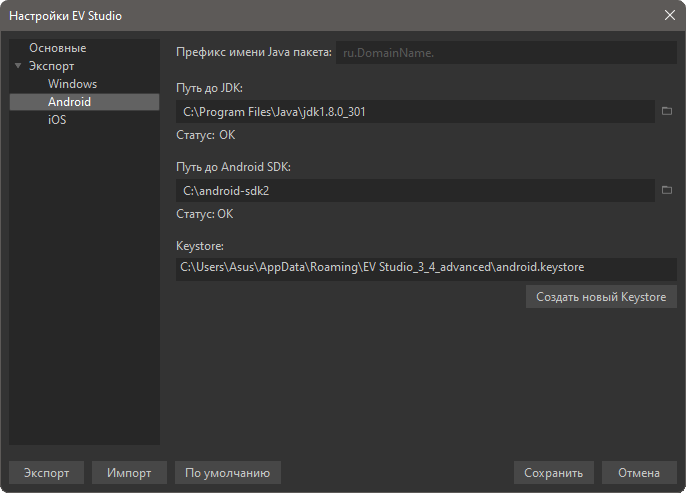
Task: Cancel the dialog with Отмена
Action: click(x=639, y=473)
